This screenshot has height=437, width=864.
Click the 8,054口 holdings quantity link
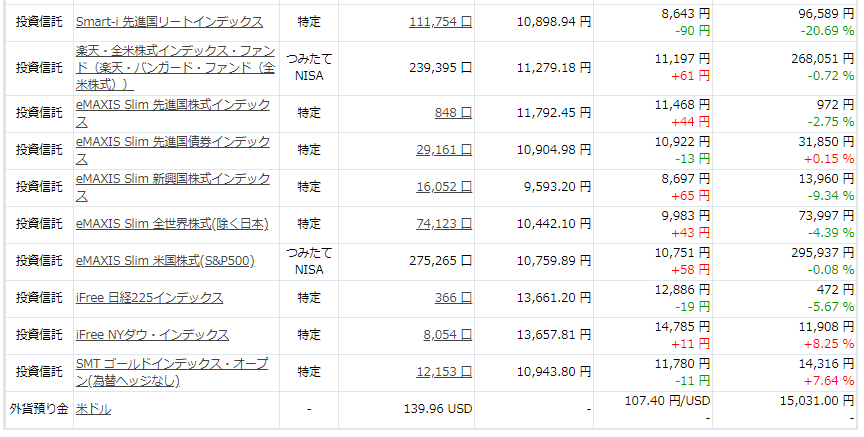pyautogui.click(x=448, y=335)
